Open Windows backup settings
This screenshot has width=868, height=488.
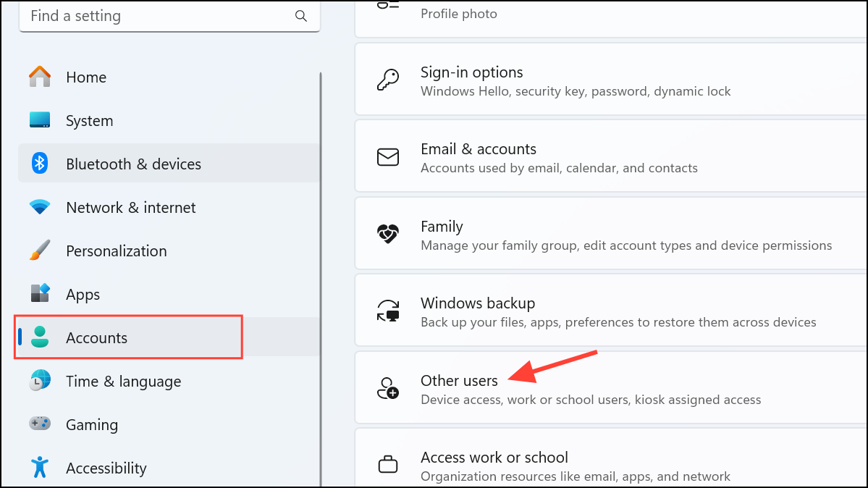coord(579,310)
